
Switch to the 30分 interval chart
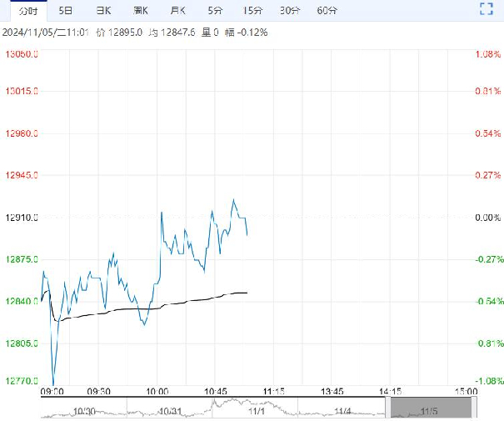pyautogui.click(x=290, y=11)
